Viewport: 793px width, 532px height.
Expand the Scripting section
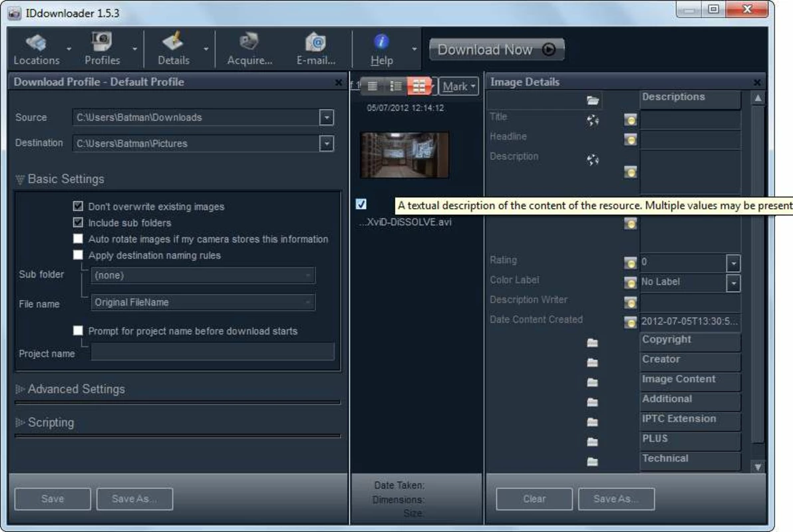pos(20,422)
